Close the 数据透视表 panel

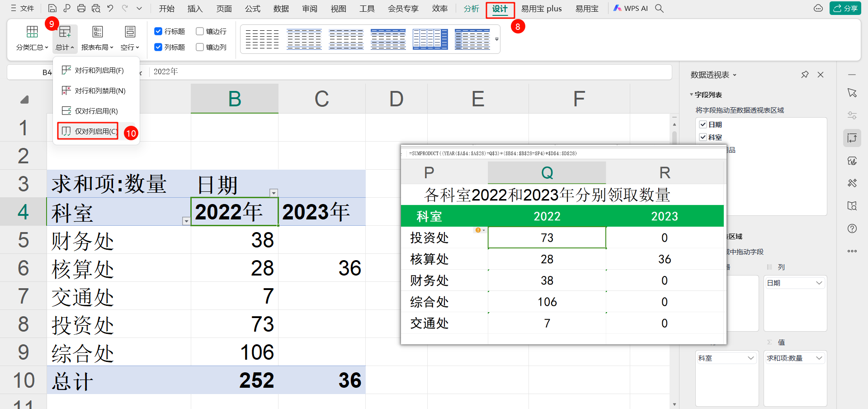(x=821, y=75)
